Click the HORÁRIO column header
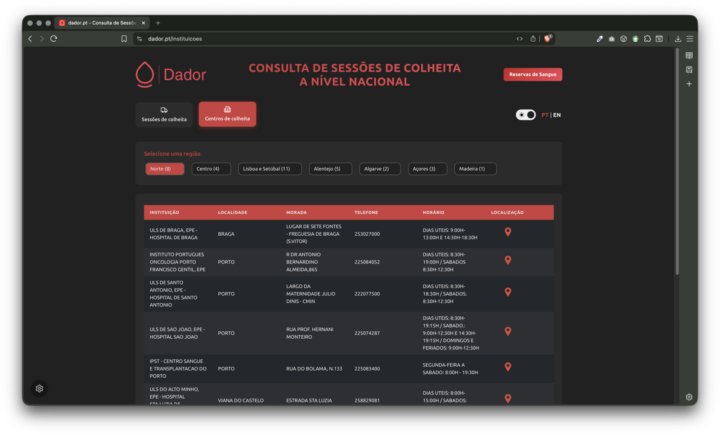Viewport: 720px width, 435px height. tap(433, 213)
